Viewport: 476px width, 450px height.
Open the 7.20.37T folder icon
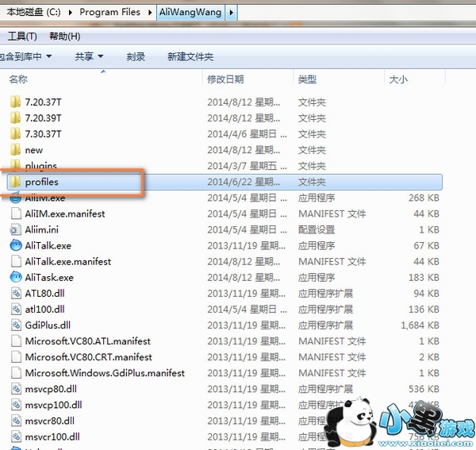15,102
